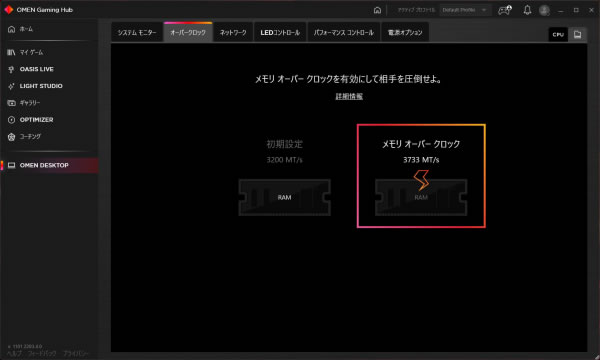Close the OMEN Gaming Hub window
Screen dimensions: 600x360
591,10
